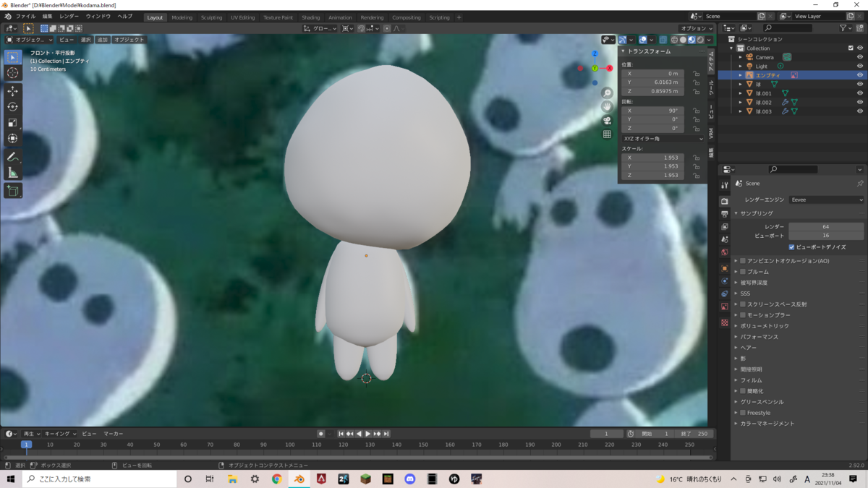Open the Output properties tab

(x=725, y=214)
